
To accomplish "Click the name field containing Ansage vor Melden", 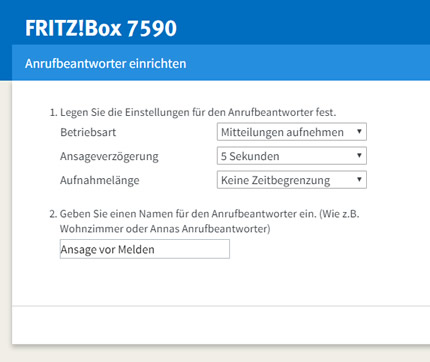I will coord(145,249).
